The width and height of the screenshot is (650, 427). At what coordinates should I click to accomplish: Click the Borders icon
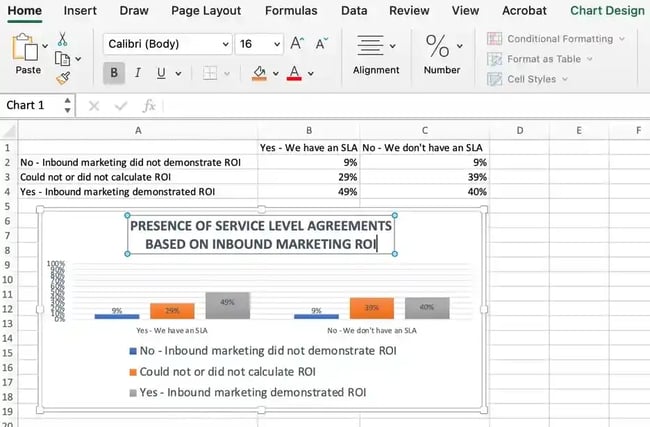coord(210,73)
